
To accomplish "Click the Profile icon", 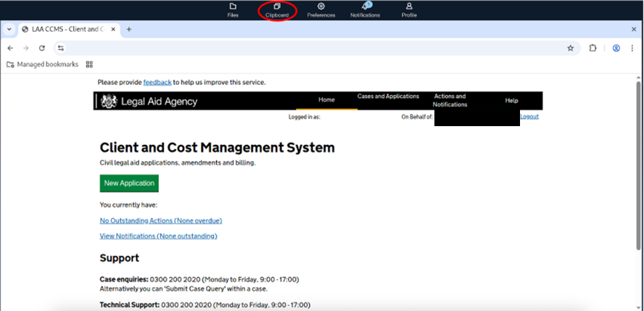I will [x=409, y=7].
